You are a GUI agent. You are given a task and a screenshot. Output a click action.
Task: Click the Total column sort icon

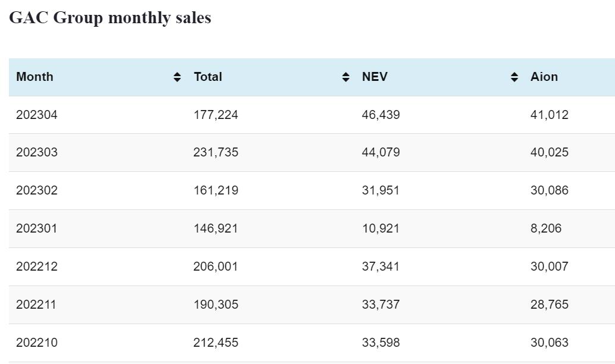coord(346,77)
